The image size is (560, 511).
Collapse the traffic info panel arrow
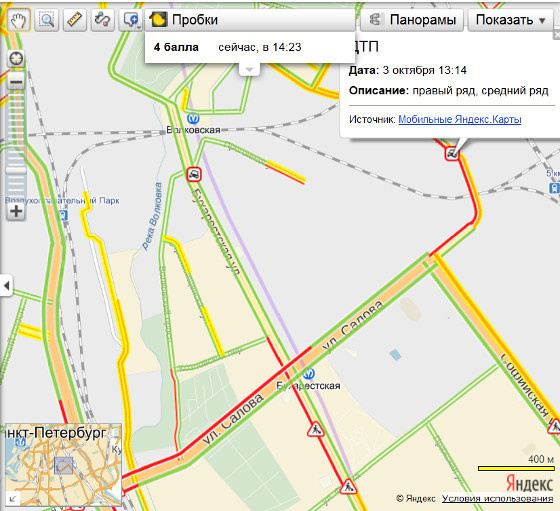click(249, 69)
